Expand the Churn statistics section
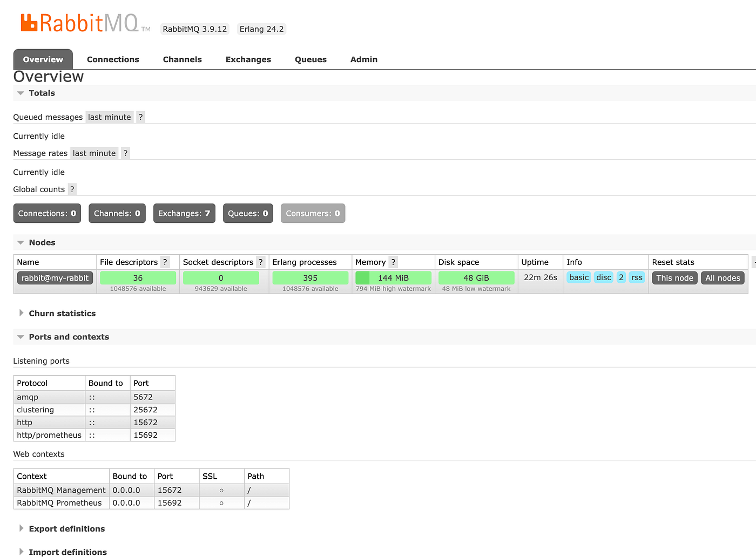Image resolution: width=756 pixels, height=557 pixels. pos(62,313)
